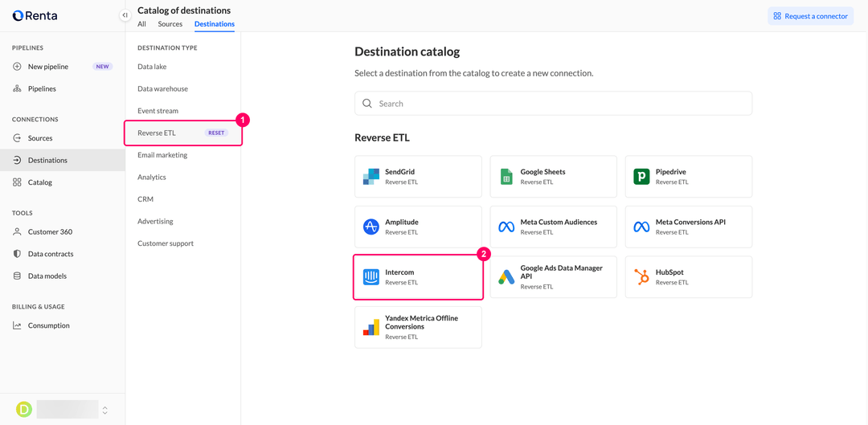Click the Data contracts shield icon

click(17, 254)
